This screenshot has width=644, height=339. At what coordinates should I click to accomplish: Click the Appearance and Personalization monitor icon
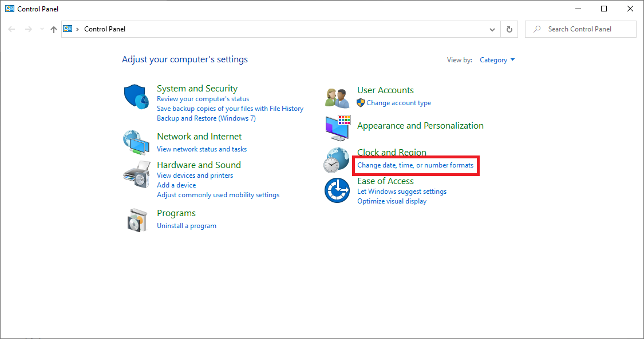pyautogui.click(x=337, y=129)
